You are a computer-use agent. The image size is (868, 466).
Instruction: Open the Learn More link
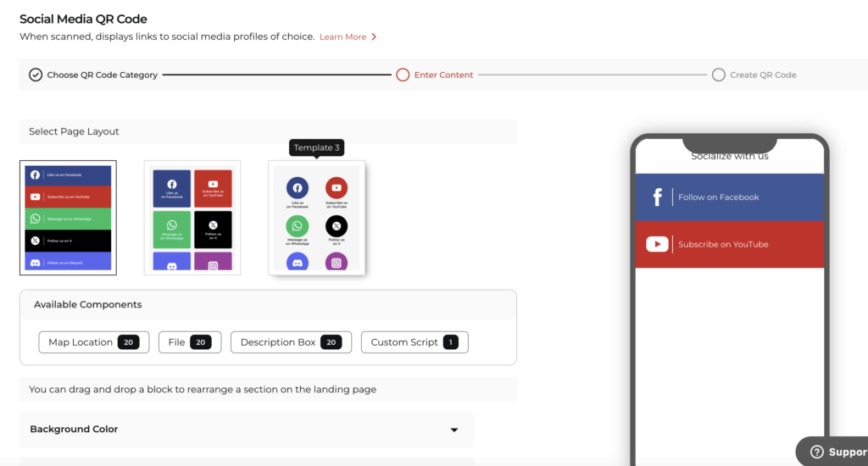click(x=342, y=37)
